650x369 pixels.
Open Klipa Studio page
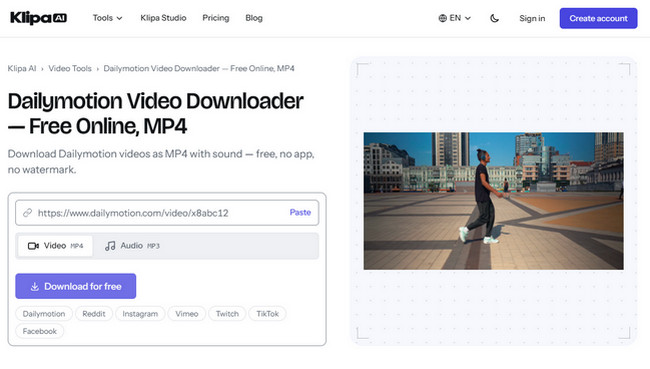pos(163,18)
